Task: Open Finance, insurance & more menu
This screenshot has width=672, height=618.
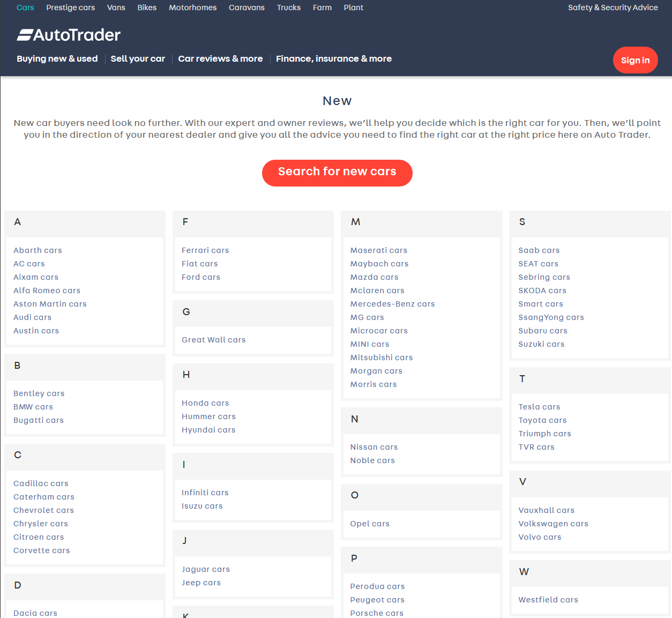Action: 334,58
